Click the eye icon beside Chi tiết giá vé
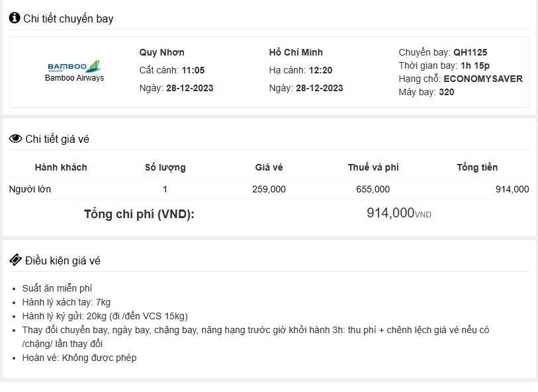Screen dimensions: 538x392 click(15, 139)
